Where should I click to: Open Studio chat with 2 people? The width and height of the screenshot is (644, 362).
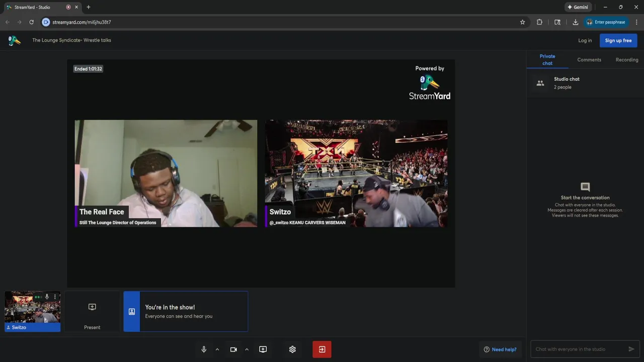pos(585,83)
